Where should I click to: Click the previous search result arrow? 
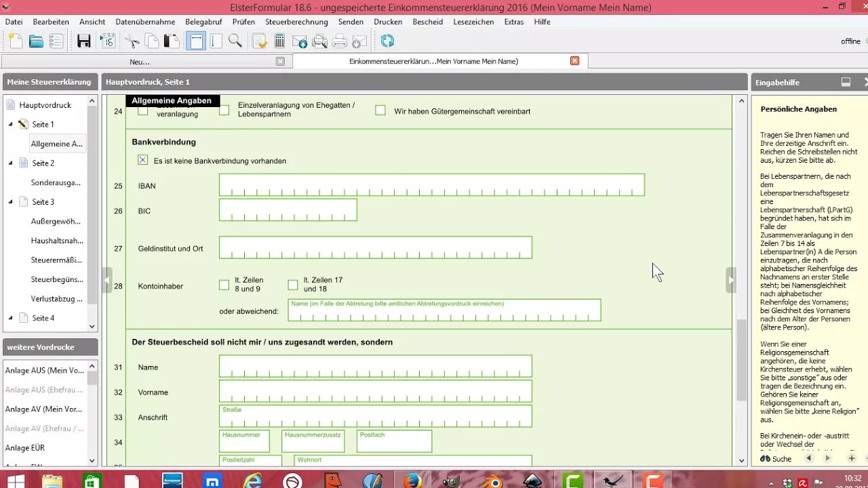pyautogui.click(x=808, y=459)
